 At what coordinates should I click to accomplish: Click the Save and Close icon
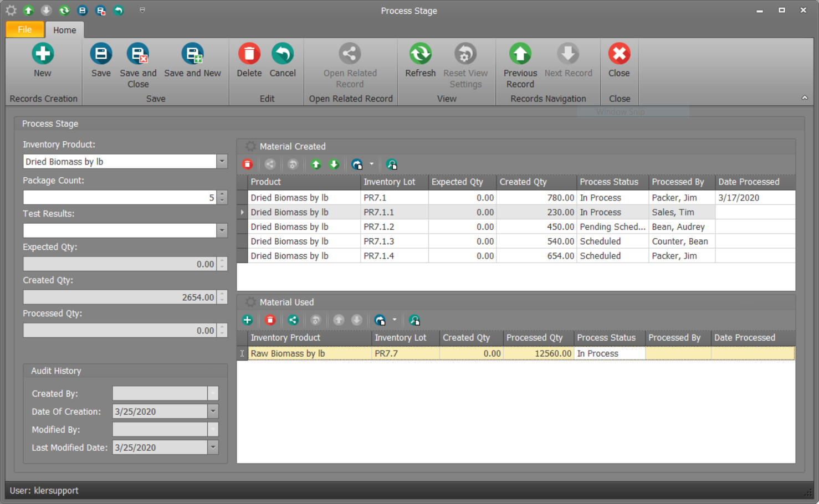point(138,54)
